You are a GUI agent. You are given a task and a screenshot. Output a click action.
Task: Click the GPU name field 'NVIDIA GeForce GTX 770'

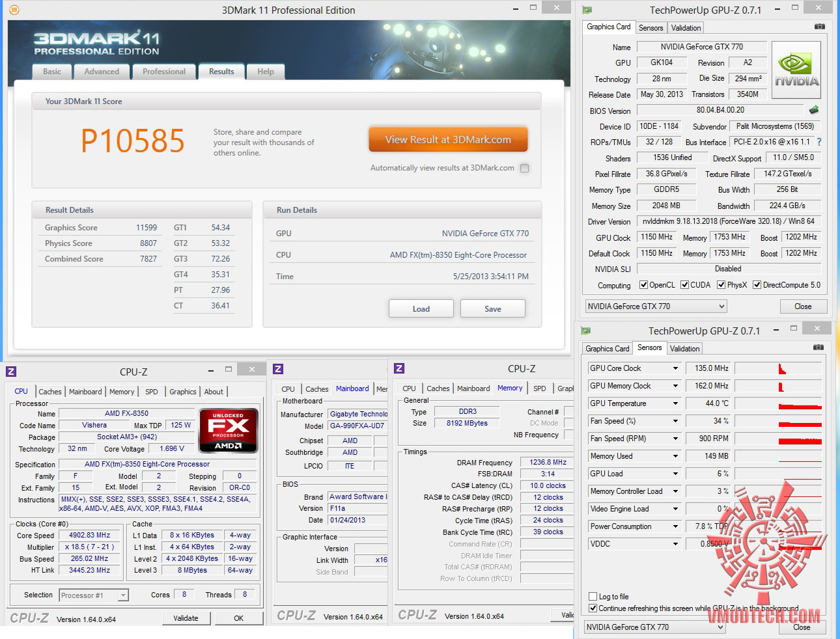point(702,47)
